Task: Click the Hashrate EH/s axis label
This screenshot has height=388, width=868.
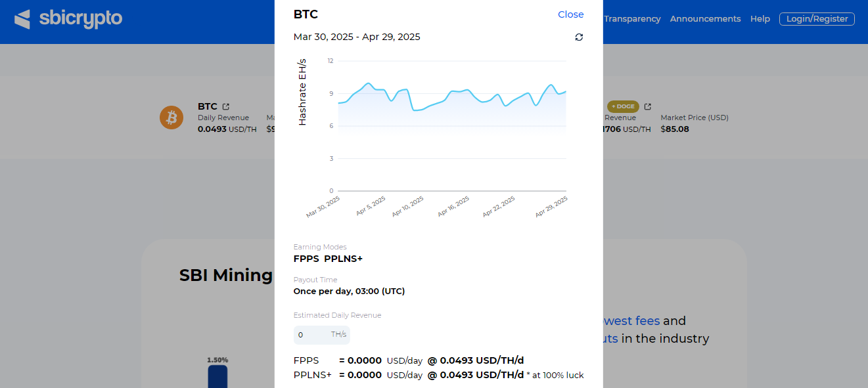Action: tap(302, 92)
